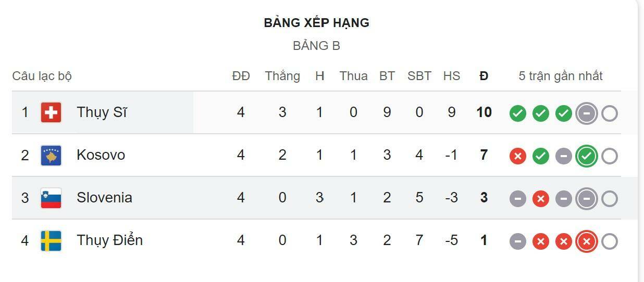Open the Thụy Sĩ team link
This screenshot has height=282, width=644.
[102, 112]
